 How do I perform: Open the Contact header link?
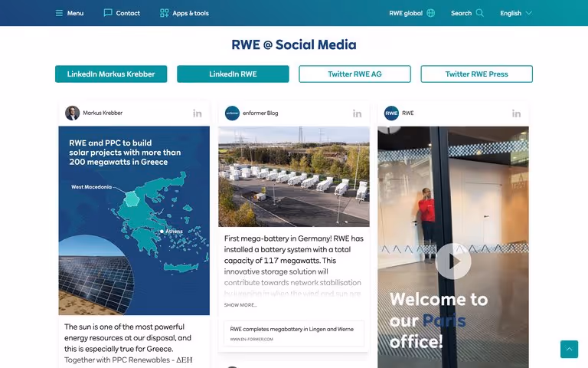(128, 13)
